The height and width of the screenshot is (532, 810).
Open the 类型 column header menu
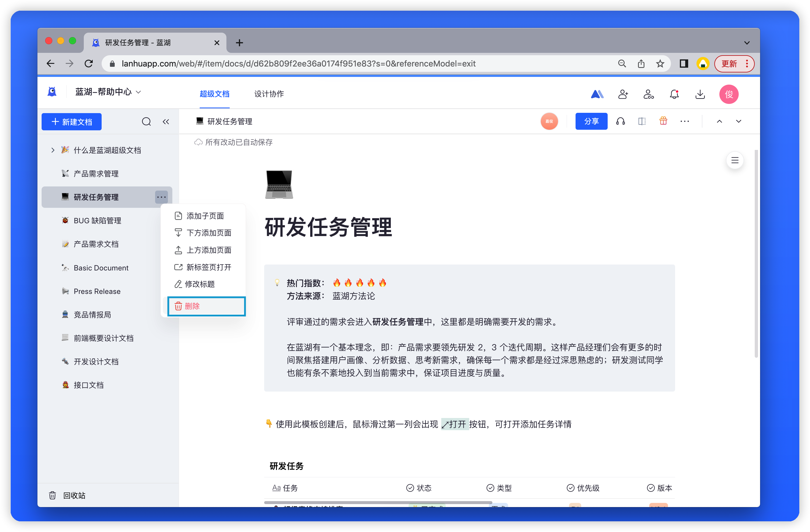[x=499, y=488]
